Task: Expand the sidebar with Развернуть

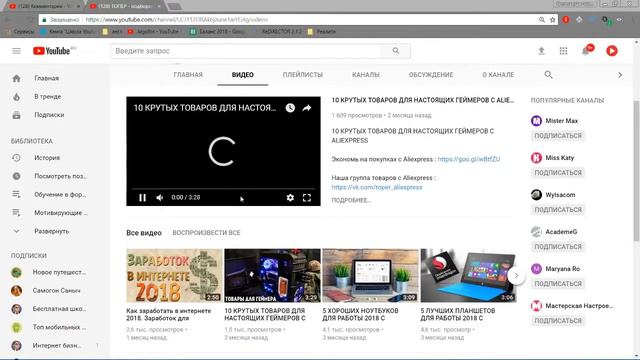Action: (51, 231)
